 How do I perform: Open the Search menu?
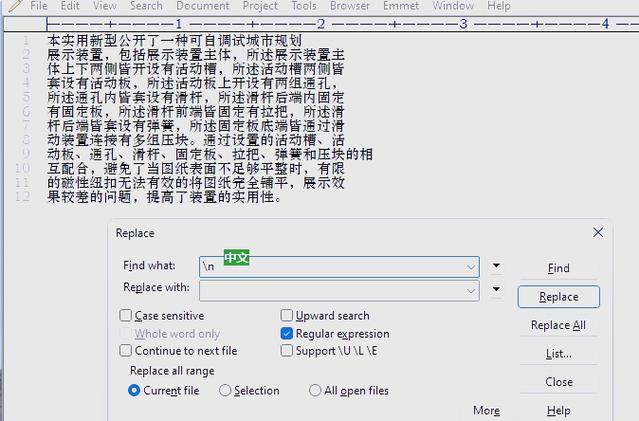click(x=146, y=6)
